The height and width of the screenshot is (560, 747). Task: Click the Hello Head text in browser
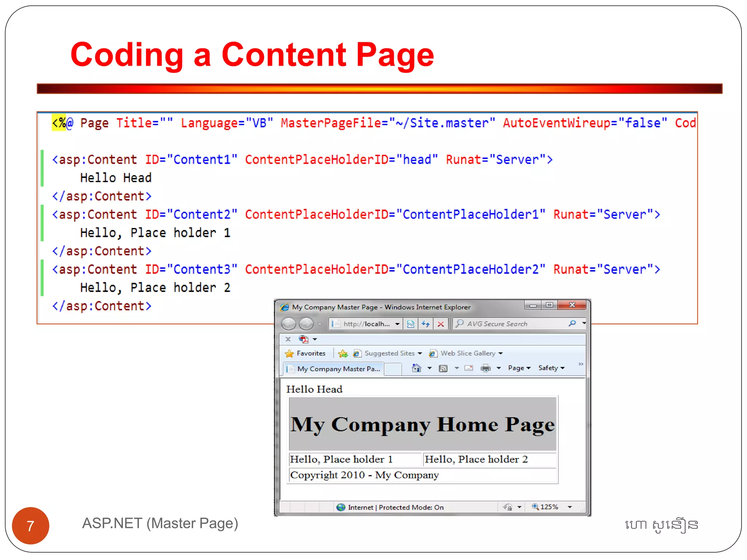point(314,389)
